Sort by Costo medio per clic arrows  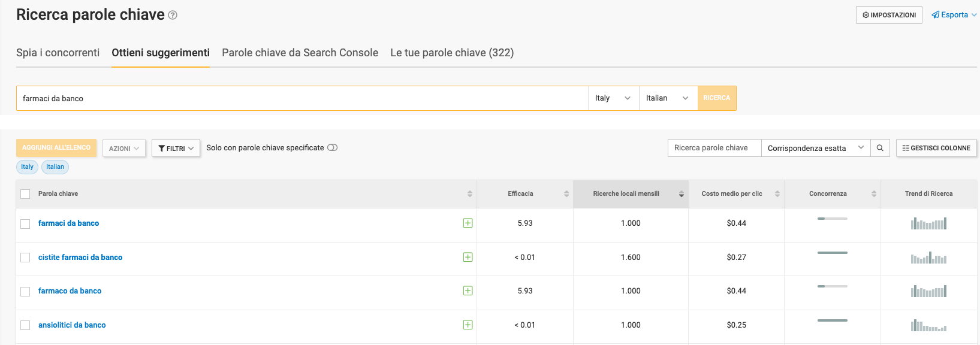point(777,194)
